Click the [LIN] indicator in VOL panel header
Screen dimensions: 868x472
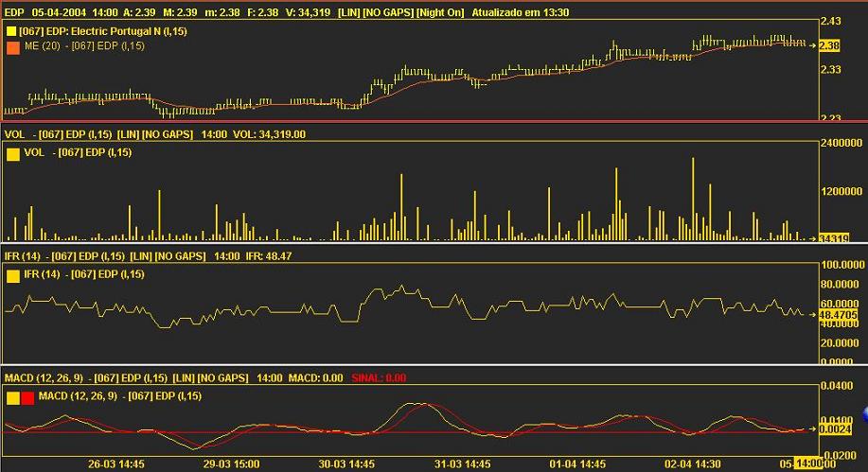128,134
